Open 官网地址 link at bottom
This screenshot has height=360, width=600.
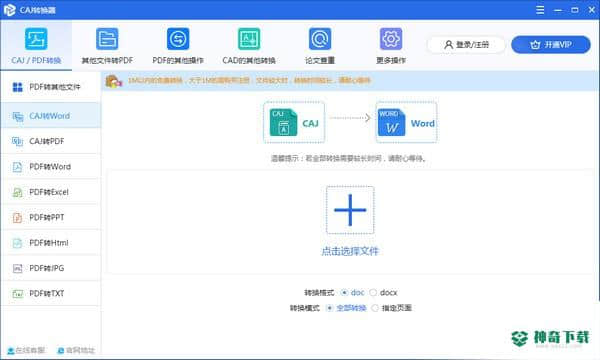tap(76, 350)
